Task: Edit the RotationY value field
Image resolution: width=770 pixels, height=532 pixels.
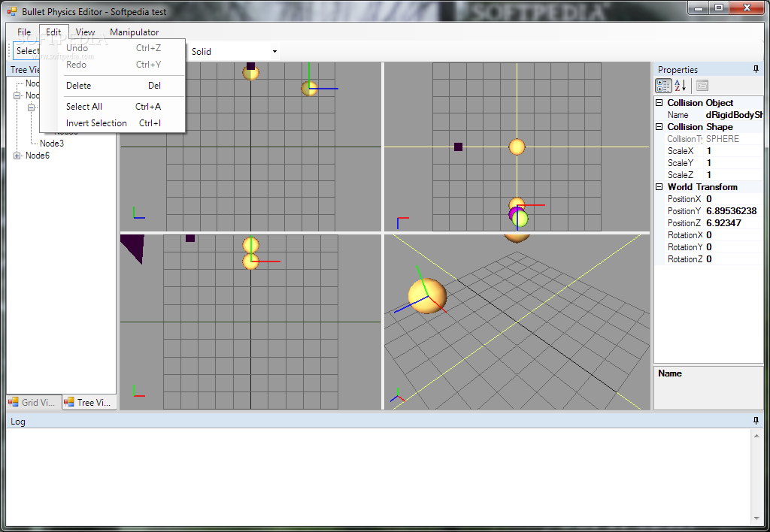Action: coord(734,247)
